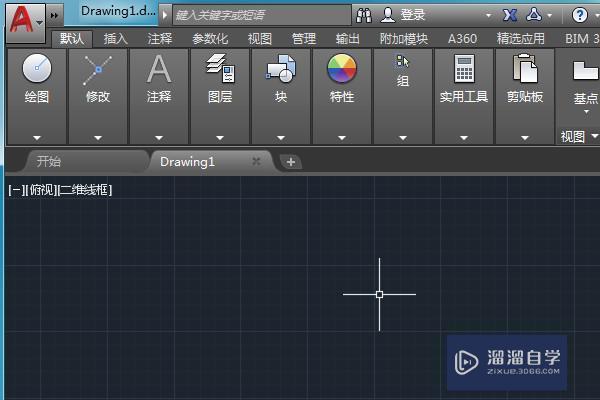Click the 绘图 draw panel circle icon
Image resolution: width=600 pixels, height=400 pixels.
37,68
